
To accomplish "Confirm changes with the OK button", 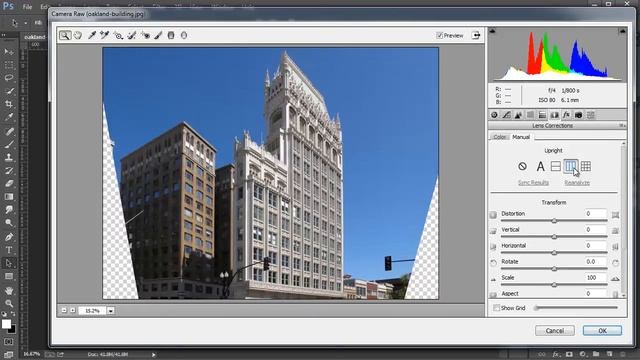I will [602, 331].
